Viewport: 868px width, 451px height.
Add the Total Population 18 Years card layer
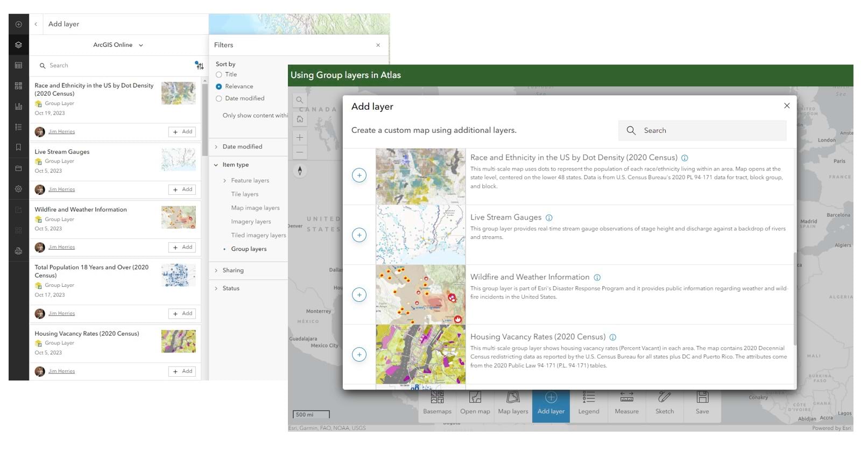click(x=182, y=314)
